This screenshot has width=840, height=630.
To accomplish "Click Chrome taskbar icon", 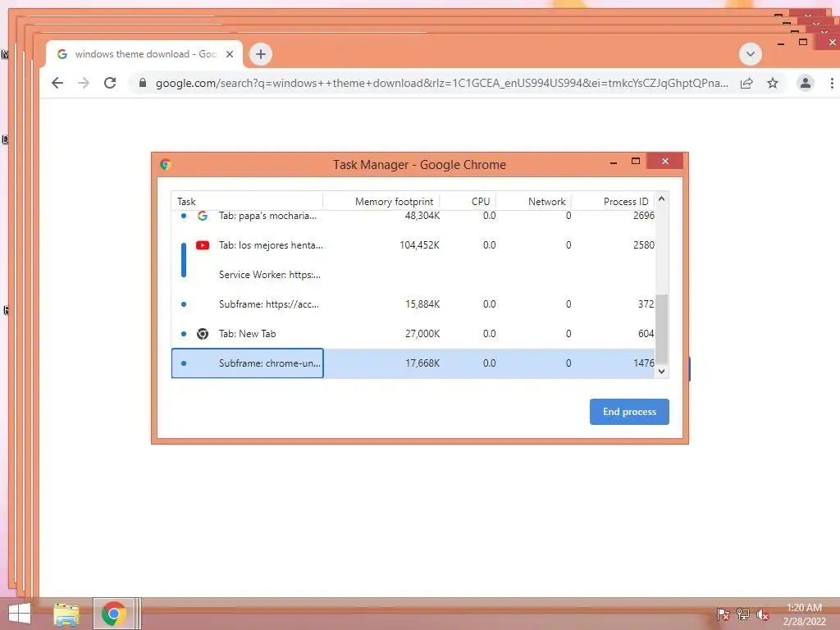I will 113,614.
